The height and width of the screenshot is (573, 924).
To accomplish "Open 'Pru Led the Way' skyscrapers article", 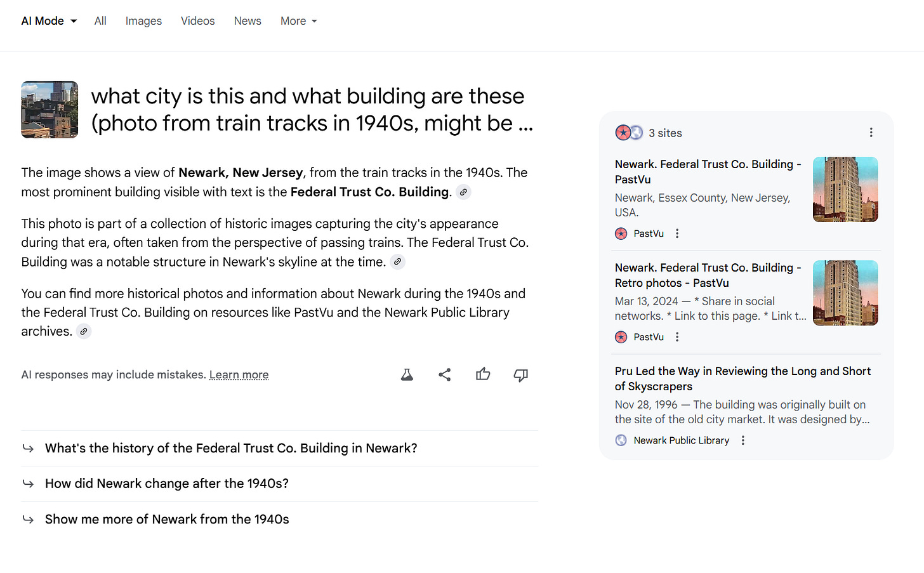I will 742,379.
